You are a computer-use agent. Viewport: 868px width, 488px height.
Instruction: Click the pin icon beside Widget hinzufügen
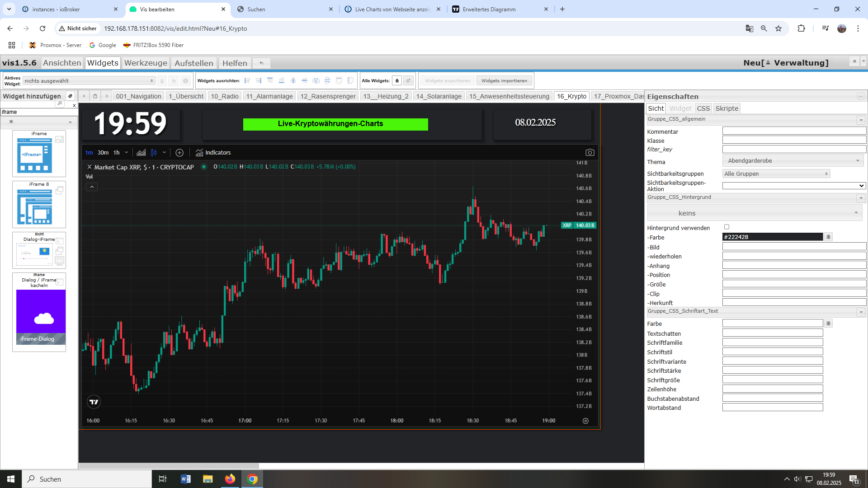click(x=70, y=96)
